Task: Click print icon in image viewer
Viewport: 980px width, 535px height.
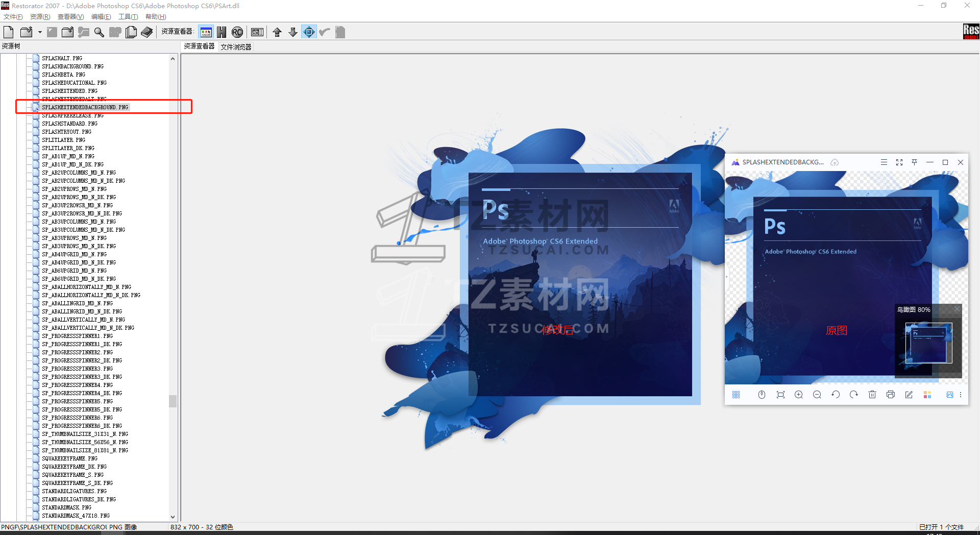Action: click(x=891, y=395)
